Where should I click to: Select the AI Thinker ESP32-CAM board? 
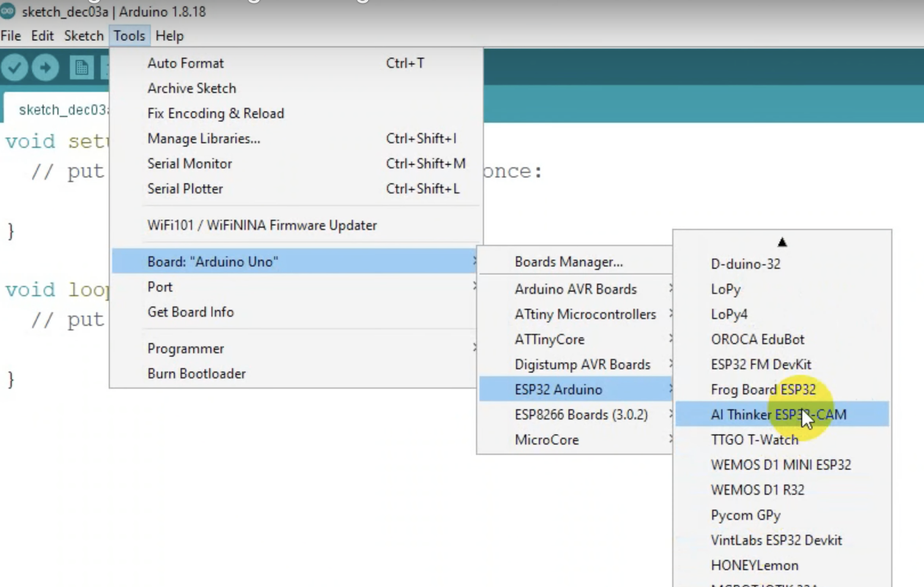tap(778, 415)
